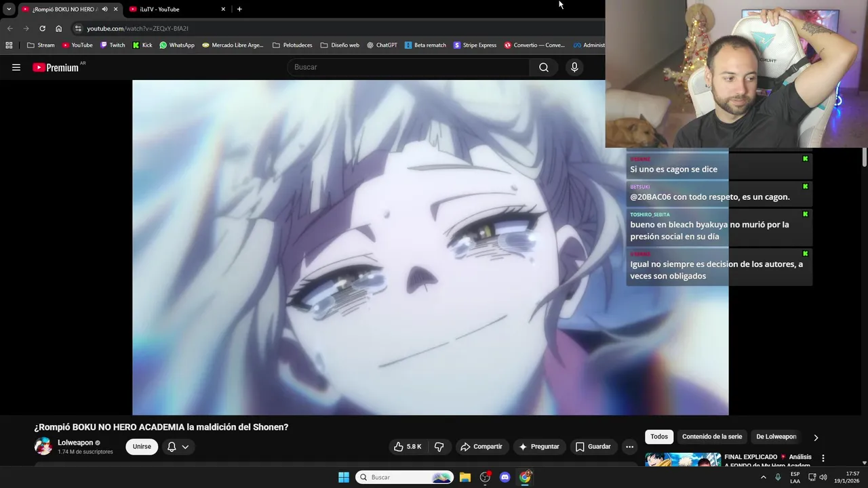Dislike the video with thumbs down
This screenshot has height=488, width=868.
pyautogui.click(x=439, y=447)
